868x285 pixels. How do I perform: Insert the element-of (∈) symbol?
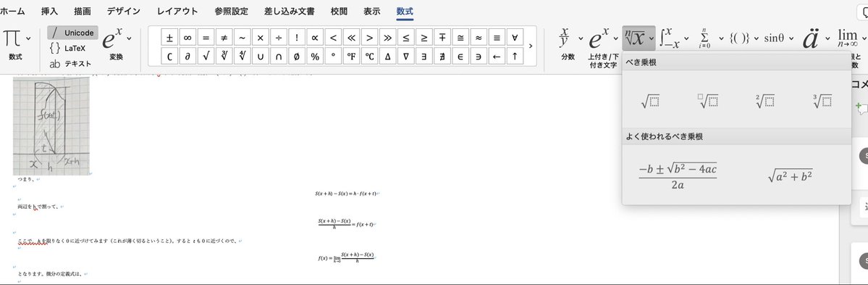(x=460, y=56)
